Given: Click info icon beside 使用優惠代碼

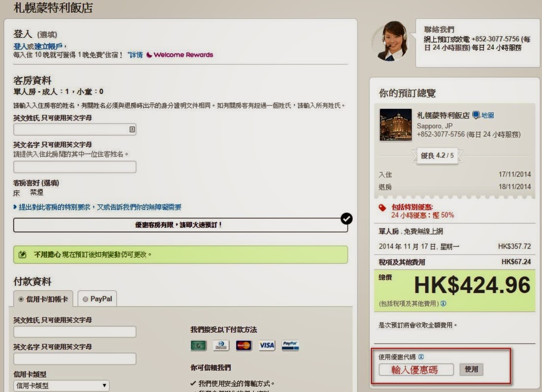Looking at the screenshot, I should point(421,357).
